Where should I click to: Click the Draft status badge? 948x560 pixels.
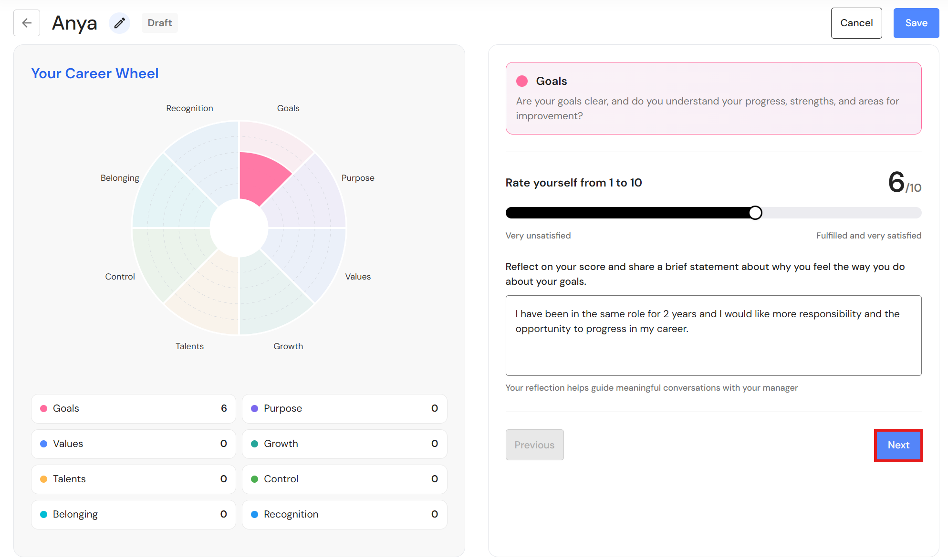tap(160, 23)
